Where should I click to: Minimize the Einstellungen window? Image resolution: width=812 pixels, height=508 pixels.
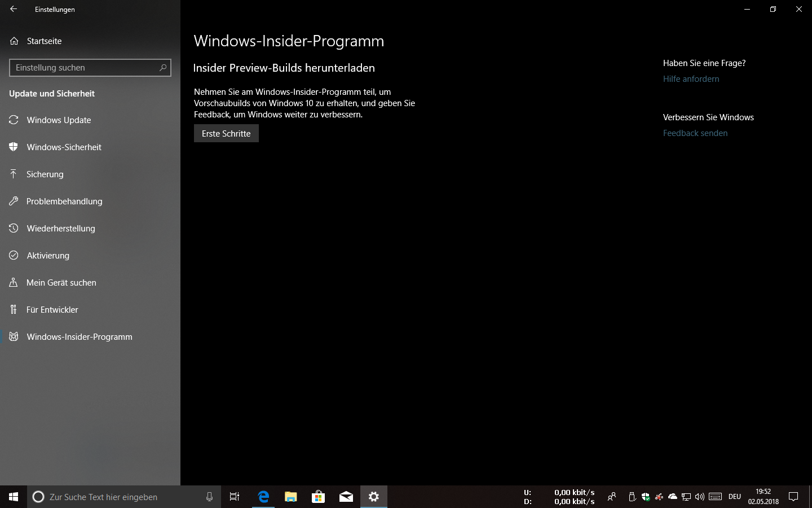tap(747, 9)
